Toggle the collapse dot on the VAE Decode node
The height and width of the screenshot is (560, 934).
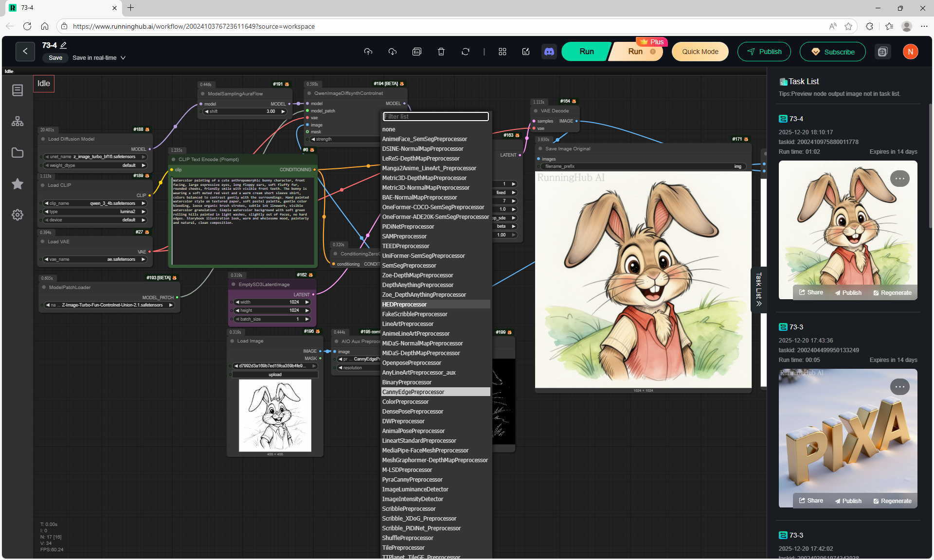[536, 111]
